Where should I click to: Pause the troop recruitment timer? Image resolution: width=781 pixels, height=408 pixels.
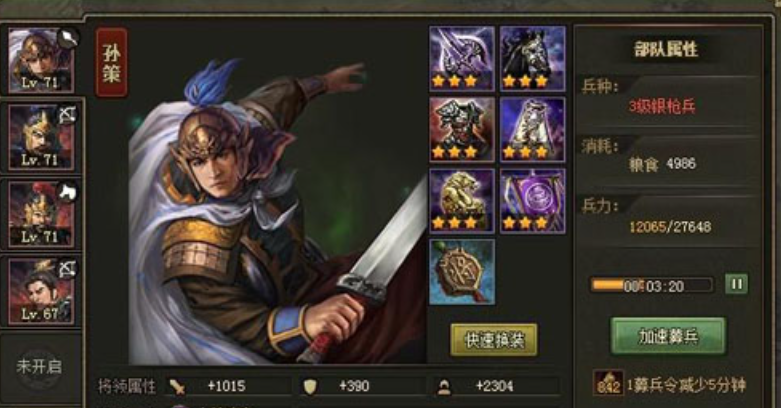click(736, 284)
